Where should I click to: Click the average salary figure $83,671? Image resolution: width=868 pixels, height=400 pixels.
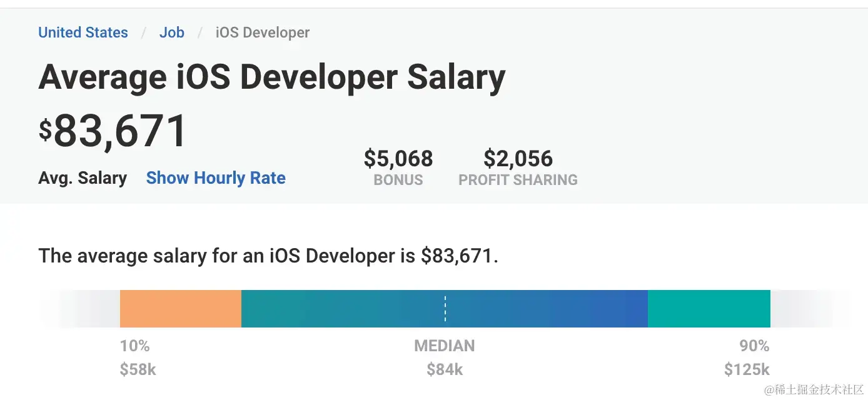pos(113,130)
